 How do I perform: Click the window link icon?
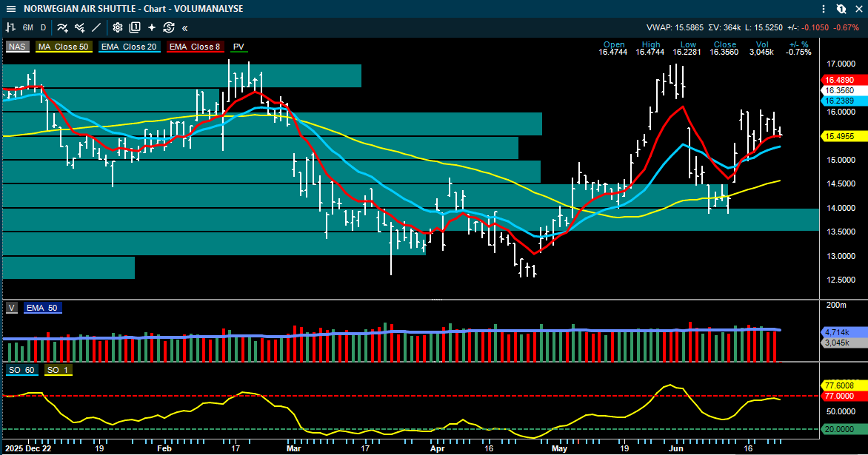tap(841, 9)
